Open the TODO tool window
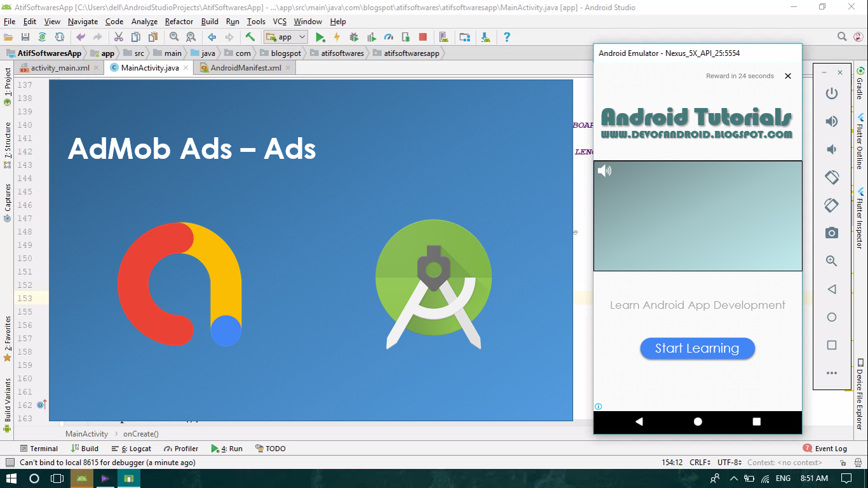This screenshot has height=488, width=868. pos(270,449)
